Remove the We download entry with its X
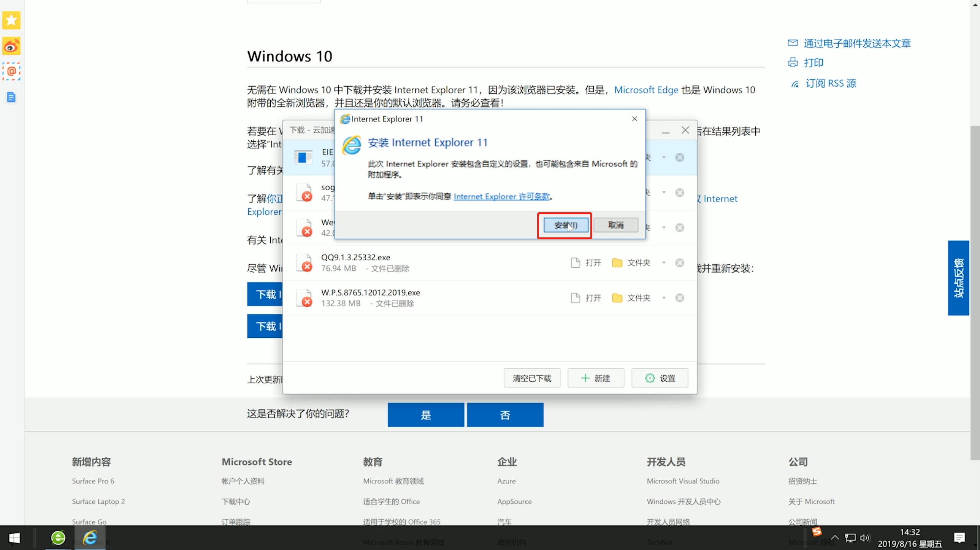 679,228
